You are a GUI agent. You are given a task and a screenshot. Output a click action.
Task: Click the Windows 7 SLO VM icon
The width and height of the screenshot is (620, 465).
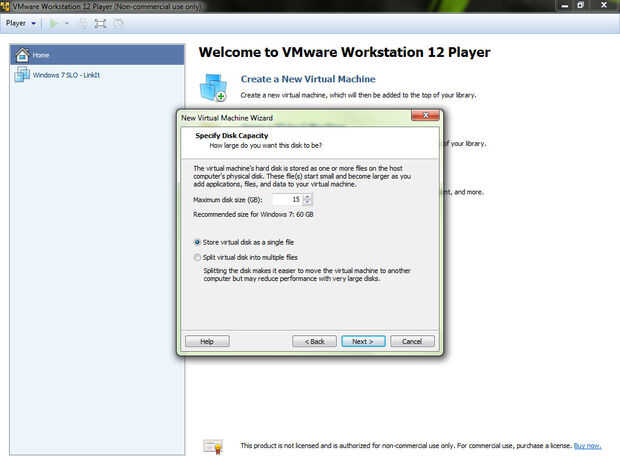tap(22, 74)
